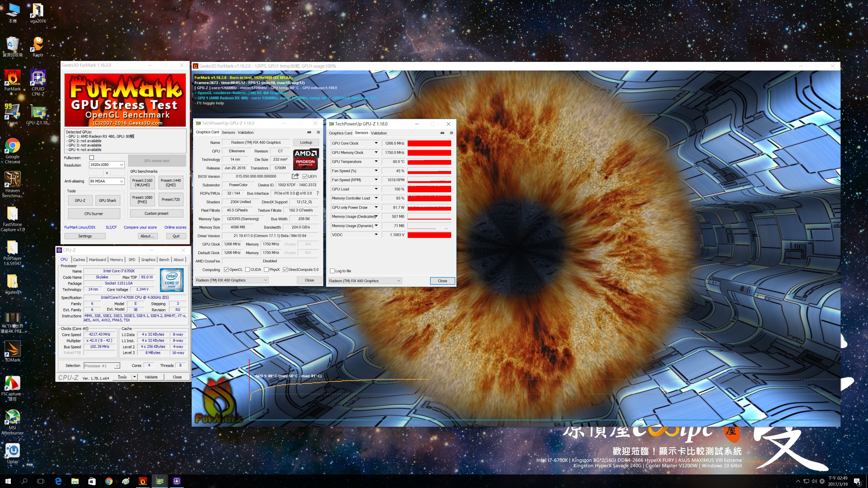
Task: Open the Uplay desktop icon
Action: [12, 453]
